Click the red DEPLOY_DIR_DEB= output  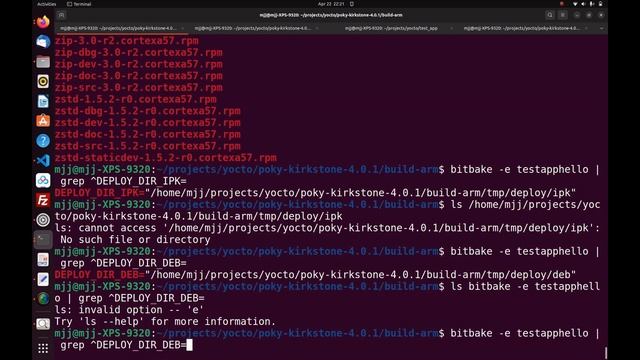(x=100, y=275)
